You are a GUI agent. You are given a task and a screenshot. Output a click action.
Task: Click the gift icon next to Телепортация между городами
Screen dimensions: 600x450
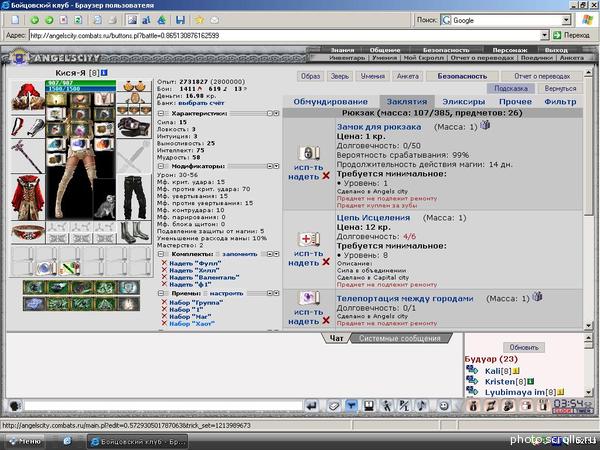pos(537,297)
